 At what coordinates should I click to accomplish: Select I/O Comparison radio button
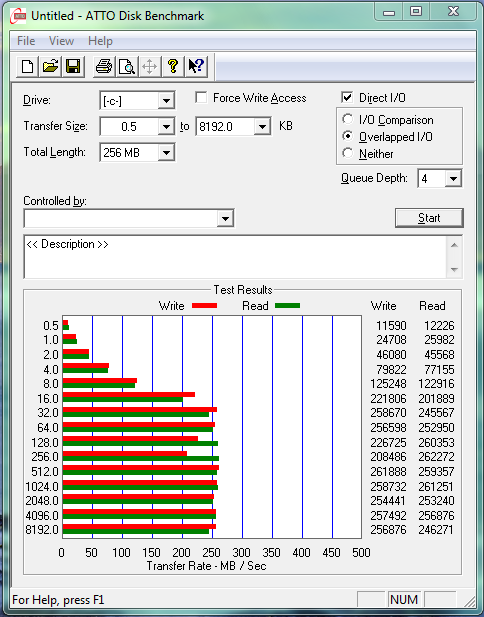click(x=347, y=119)
